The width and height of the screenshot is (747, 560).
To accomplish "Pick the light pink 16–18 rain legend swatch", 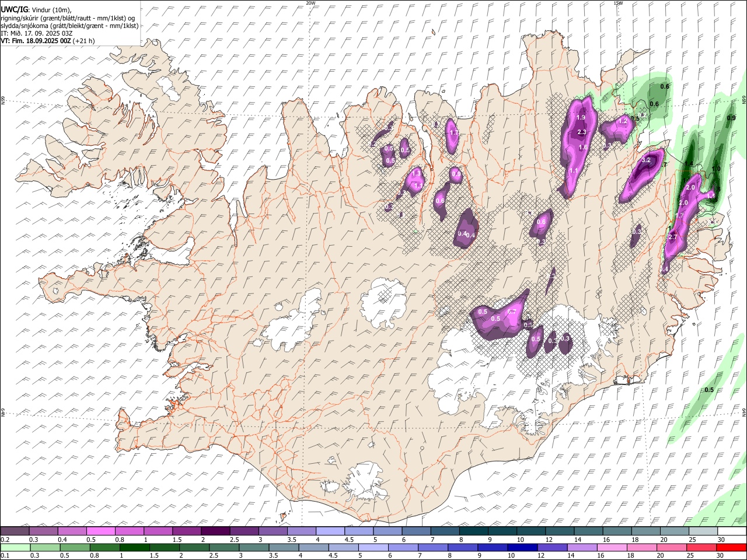I will (613, 548).
